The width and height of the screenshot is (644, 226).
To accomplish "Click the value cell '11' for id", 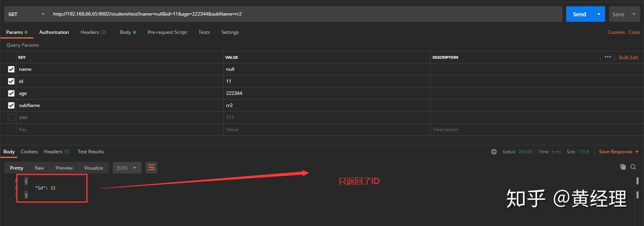I will pyautogui.click(x=327, y=81).
